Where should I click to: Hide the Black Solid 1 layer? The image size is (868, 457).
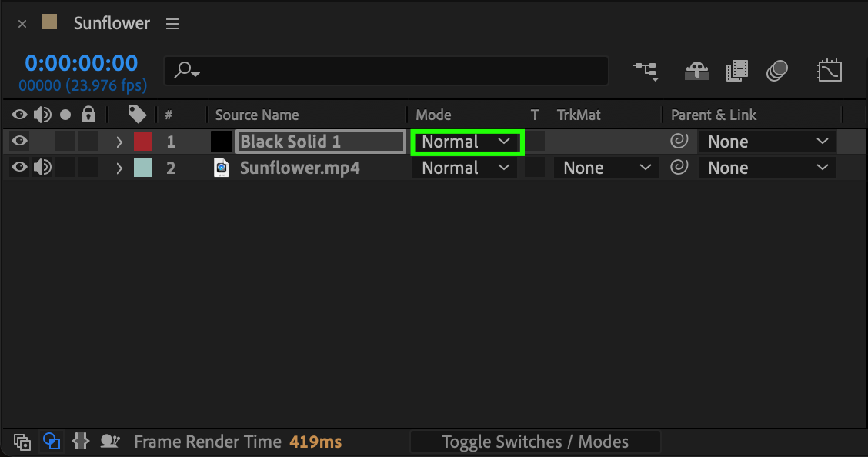click(20, 142)
